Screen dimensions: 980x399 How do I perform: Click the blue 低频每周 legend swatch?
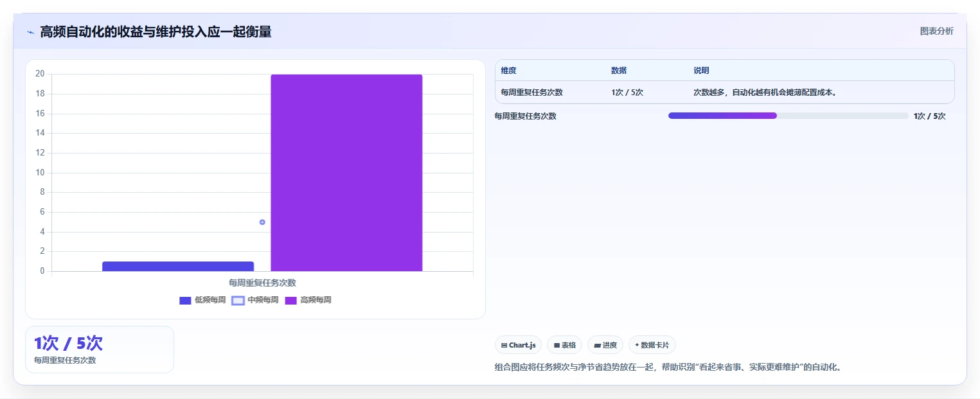[x=185, y=300]
